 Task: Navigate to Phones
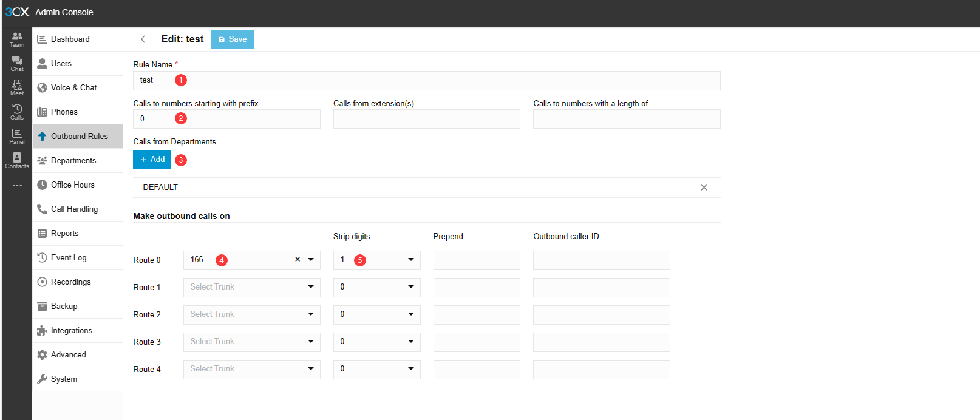click(78, 112)
